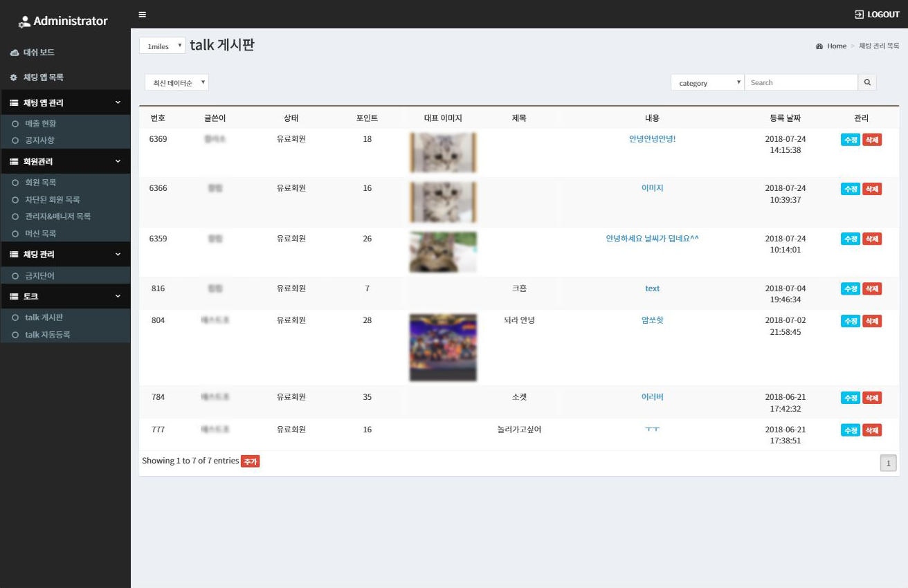This screenshot has height=588, width=908.
Task: Collapse the 토크 section
Action: pyautogui.click(x=65, y=296)
